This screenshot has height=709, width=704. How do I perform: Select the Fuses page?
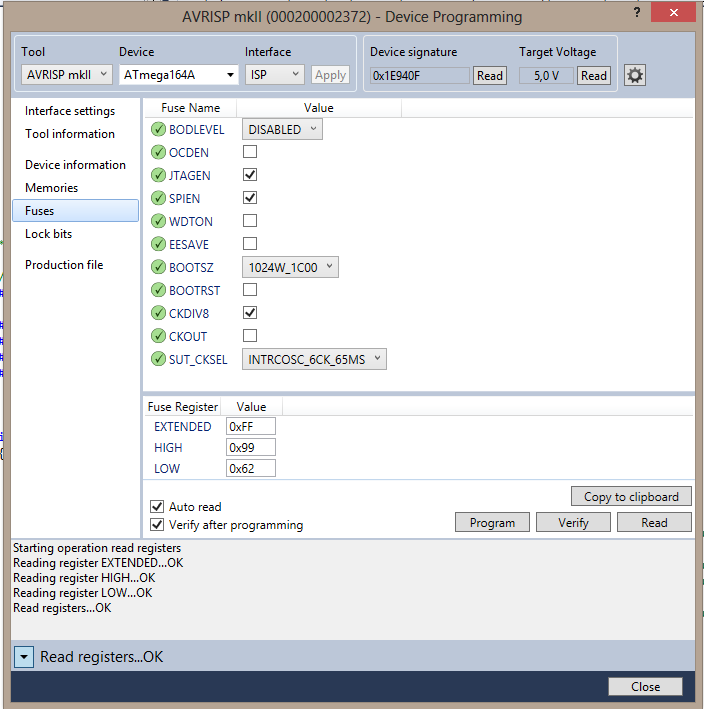pos(76,211)
